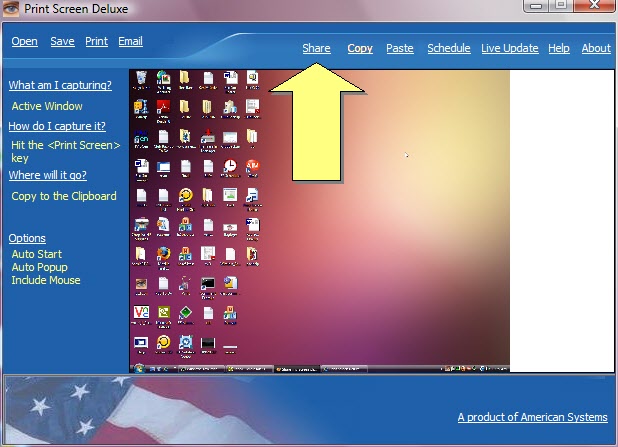618x447 pixels.
Task: Send the capture via Email
Action: 130,41
